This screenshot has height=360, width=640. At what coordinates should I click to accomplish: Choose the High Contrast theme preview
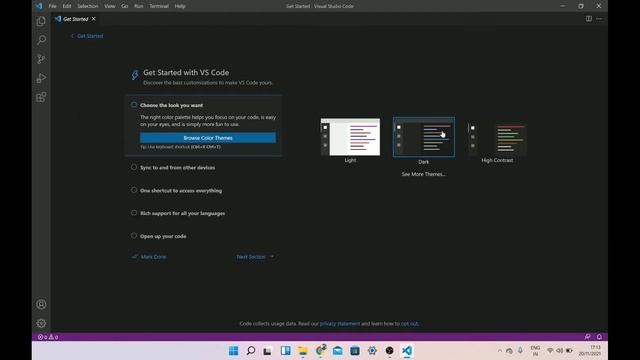point(497,139)
